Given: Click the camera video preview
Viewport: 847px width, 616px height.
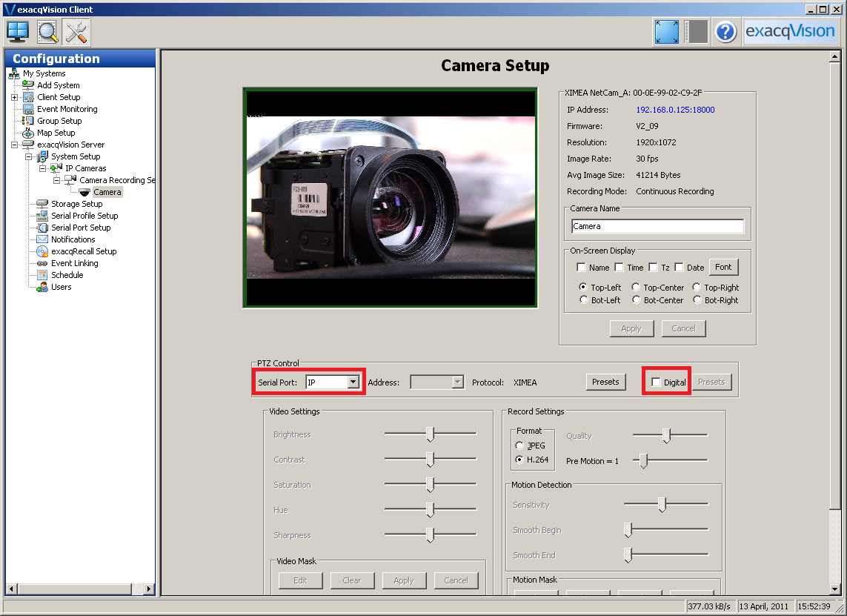Looking at the screenshot, I should (390, 198).
